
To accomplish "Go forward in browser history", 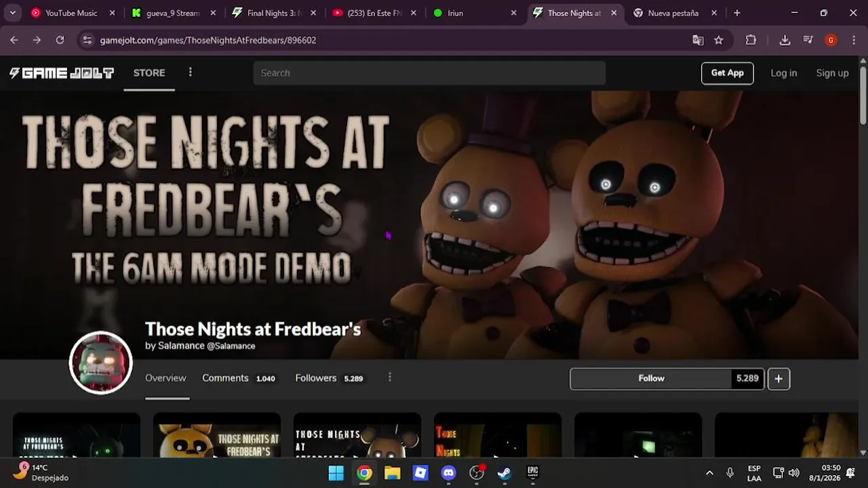I will 37,40.
